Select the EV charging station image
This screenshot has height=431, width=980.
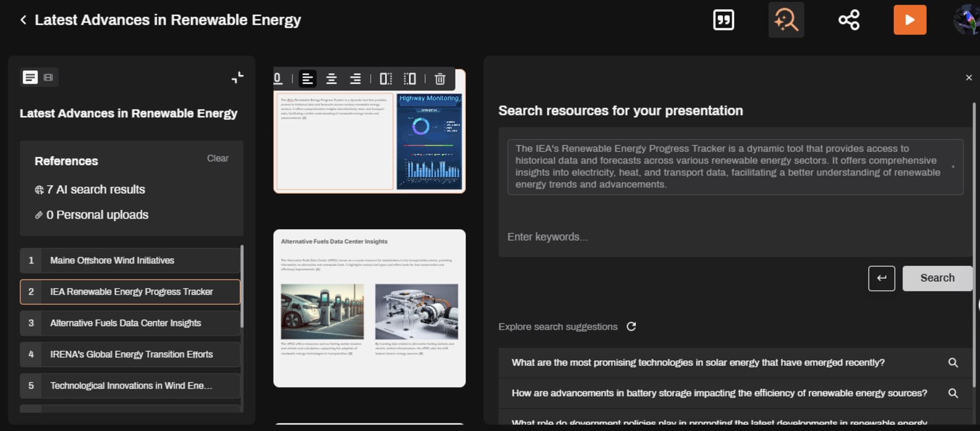322,312
